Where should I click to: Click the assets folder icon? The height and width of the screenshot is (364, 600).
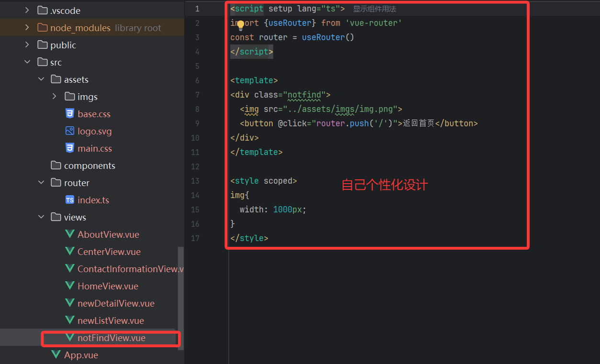coord(56,79)
